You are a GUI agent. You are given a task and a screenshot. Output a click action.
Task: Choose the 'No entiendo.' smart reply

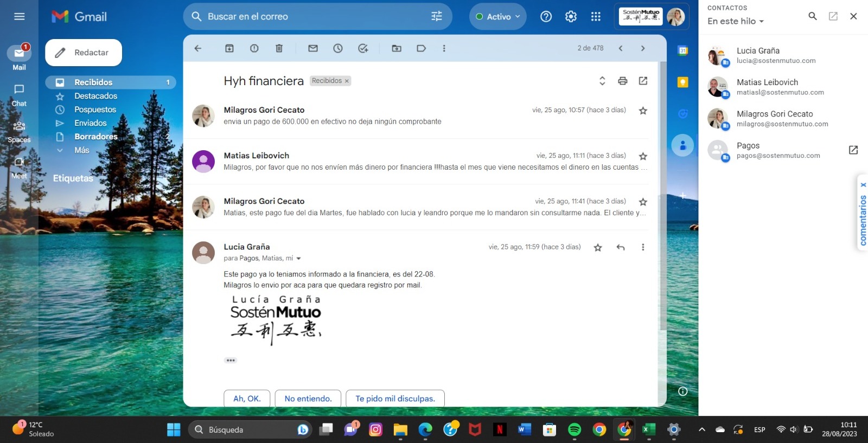308,399
